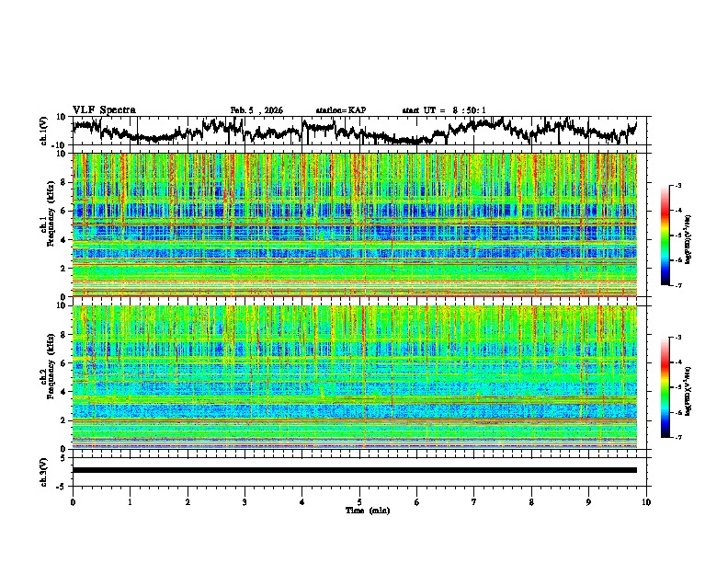The image size is (728, 563).
Task: Click time axis tick label "9"
Action: click(588, 502)
